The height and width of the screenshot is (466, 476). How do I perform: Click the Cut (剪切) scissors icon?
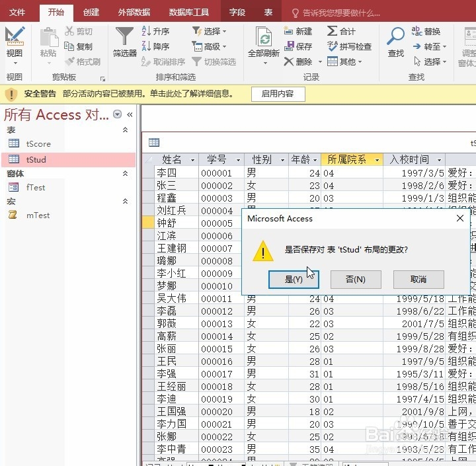pyautogui.click(x=69, y=31)
